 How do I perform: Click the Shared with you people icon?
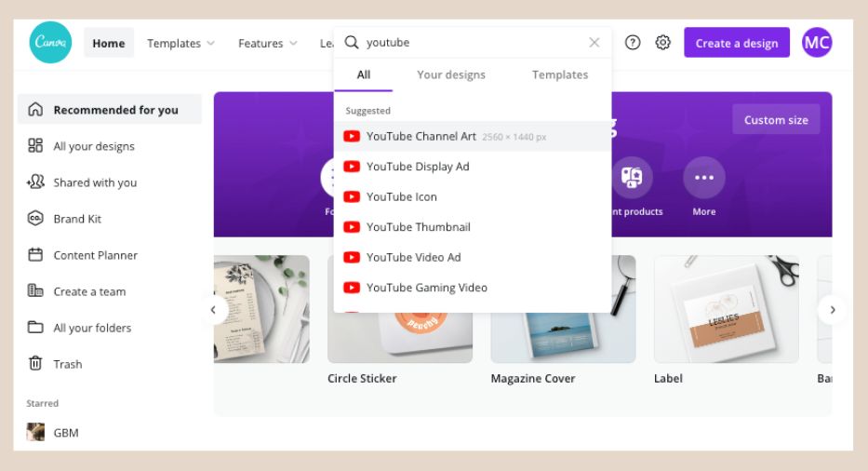tap(35, 182)
